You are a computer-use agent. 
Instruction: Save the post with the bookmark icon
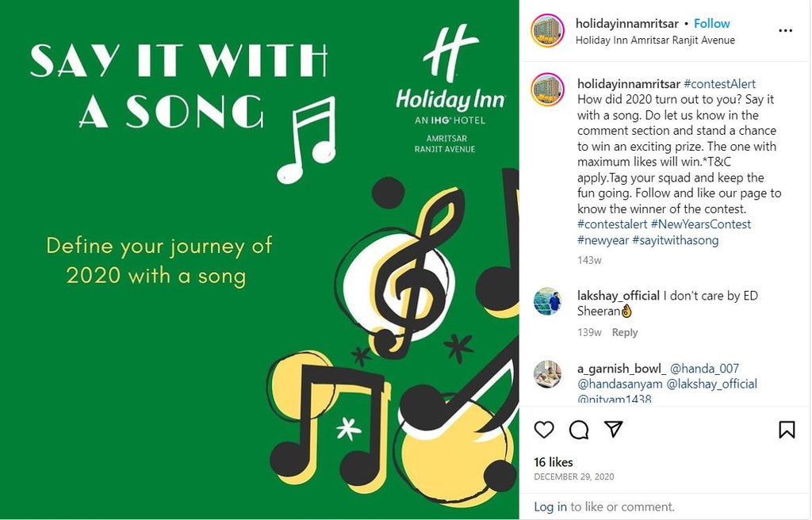pyautogui.click(x=787, y=430)
